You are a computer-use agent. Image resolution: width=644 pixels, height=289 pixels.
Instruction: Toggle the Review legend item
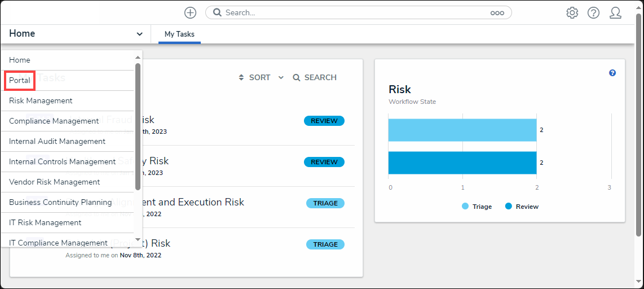pos(522,207)
